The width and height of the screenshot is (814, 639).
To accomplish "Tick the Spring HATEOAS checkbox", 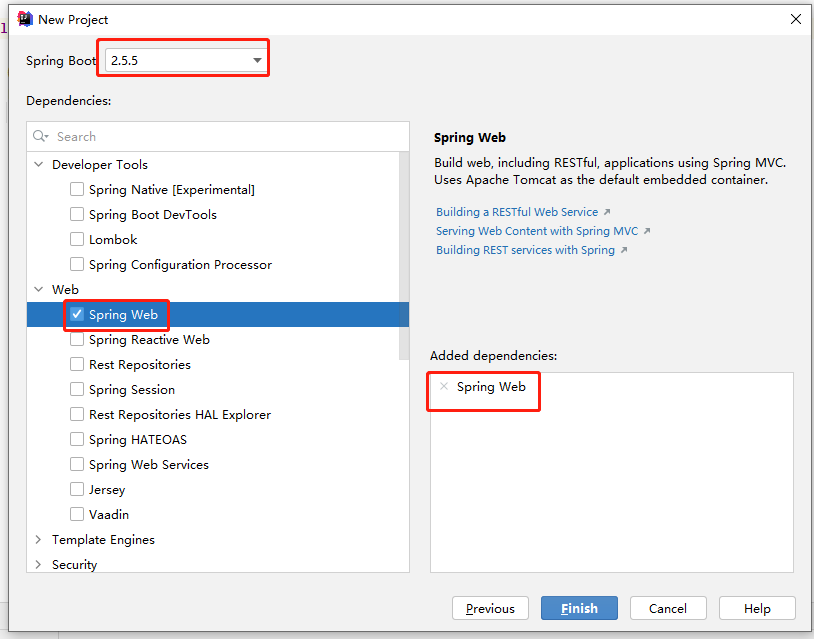I will (x=77, y=439).
